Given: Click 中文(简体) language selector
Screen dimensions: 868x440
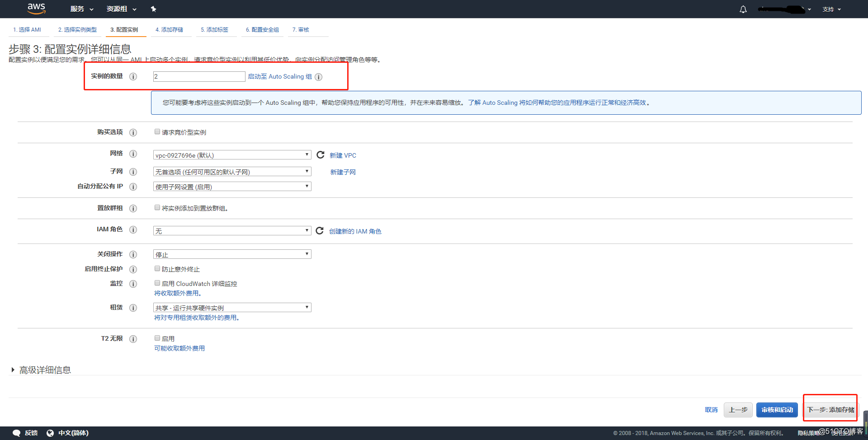Looking at the screenshot, I should (73, 433).
